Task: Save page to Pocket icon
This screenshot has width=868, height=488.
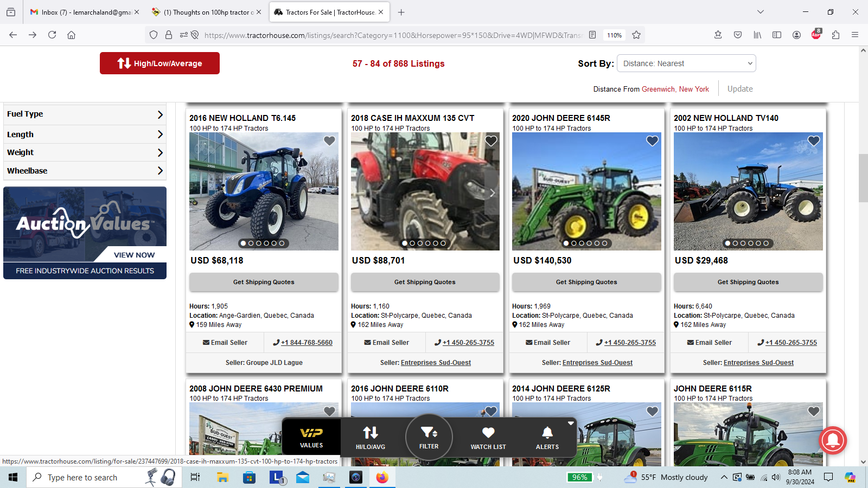Action: 738,35
